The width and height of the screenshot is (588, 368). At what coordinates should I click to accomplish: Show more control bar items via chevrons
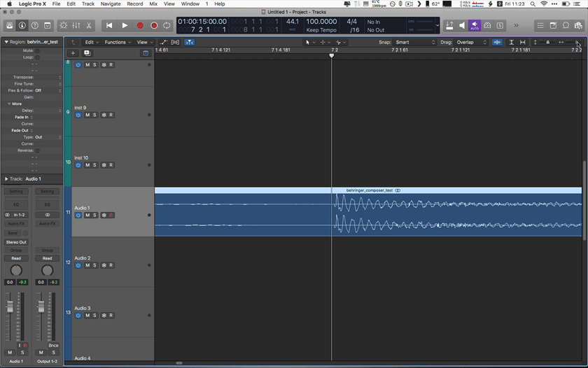(x=517, y=25)
